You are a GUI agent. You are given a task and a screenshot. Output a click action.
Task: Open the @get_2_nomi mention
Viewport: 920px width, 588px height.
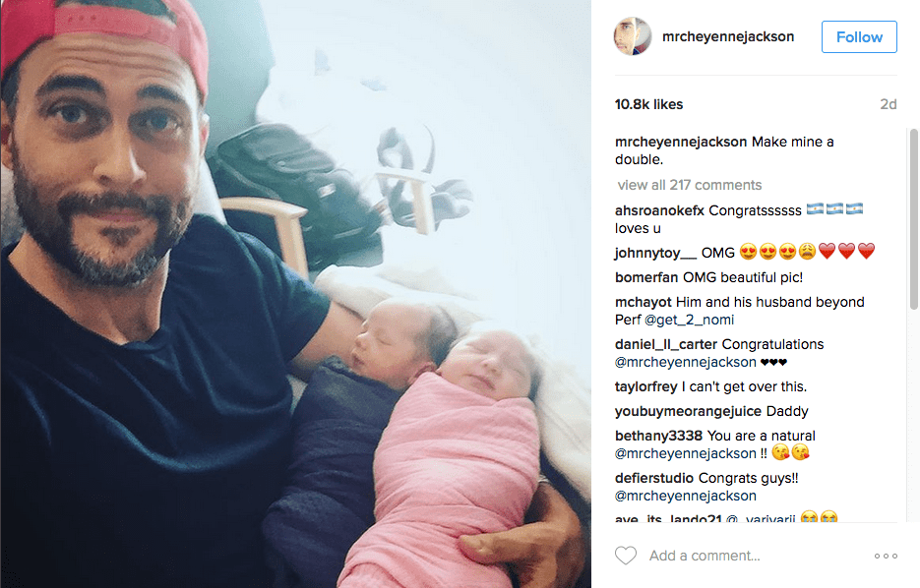coord(690,321)
